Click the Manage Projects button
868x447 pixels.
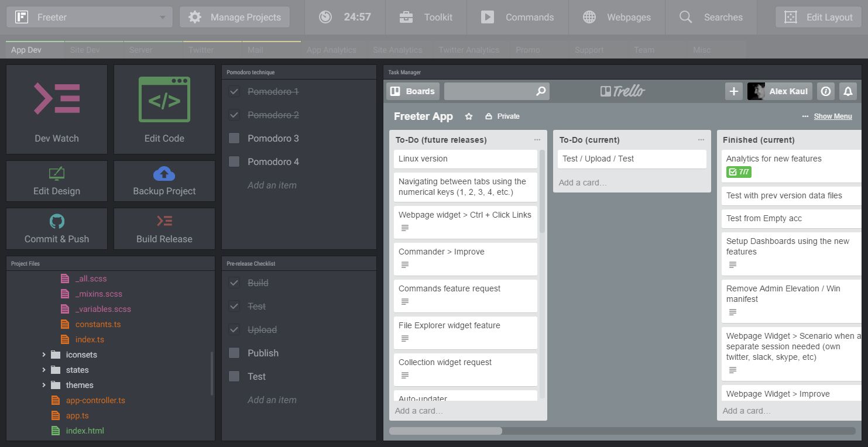tap(235, 18)
